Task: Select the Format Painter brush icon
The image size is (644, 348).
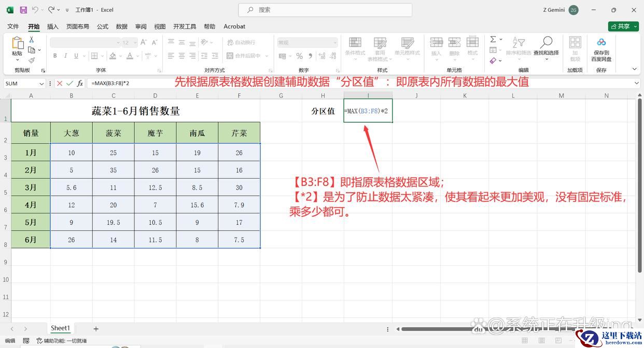Action: (x=32, y=60)
